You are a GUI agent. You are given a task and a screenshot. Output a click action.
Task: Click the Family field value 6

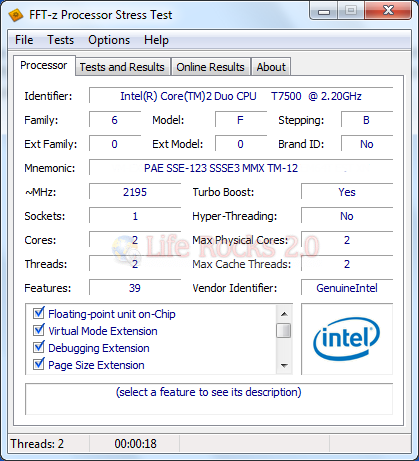(x=115, y=120)
